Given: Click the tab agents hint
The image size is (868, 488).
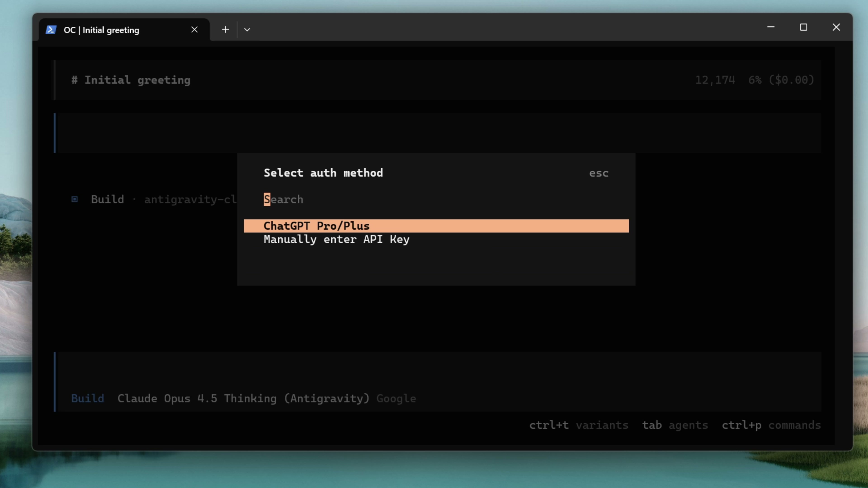Looking at the screenshot, I should 675,425.
